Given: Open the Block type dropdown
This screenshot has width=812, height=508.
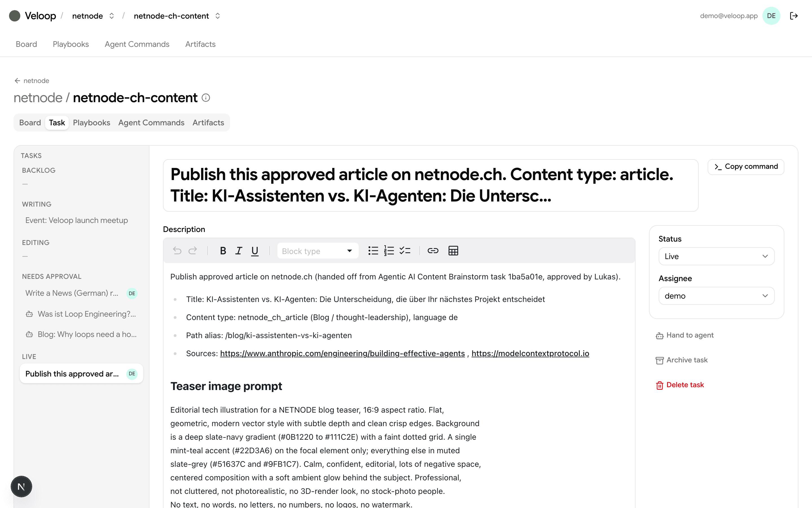Looking at the screenshot, I should pyautogui.click(x=318, y=251).
